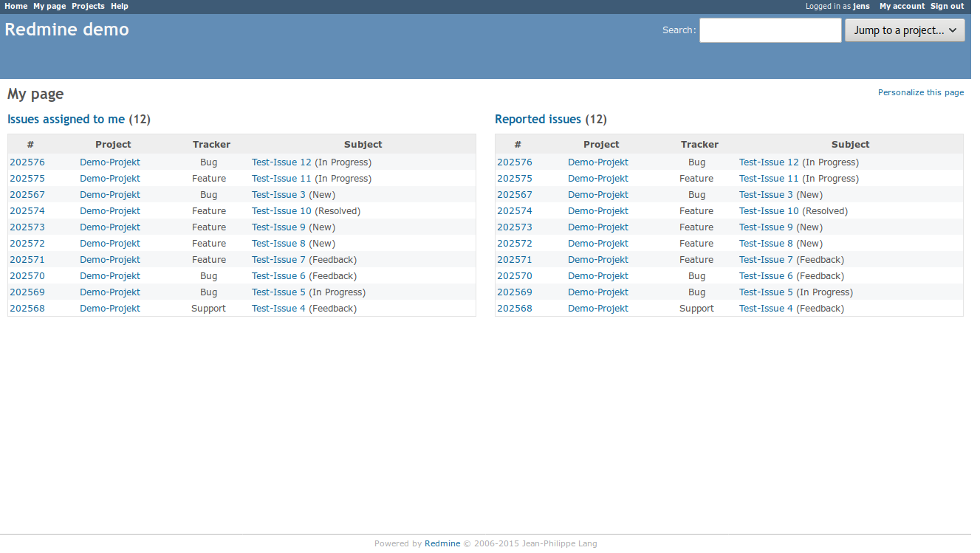Open Demo-Projekt for issue 202568 in assigned list

coord(110,309)
